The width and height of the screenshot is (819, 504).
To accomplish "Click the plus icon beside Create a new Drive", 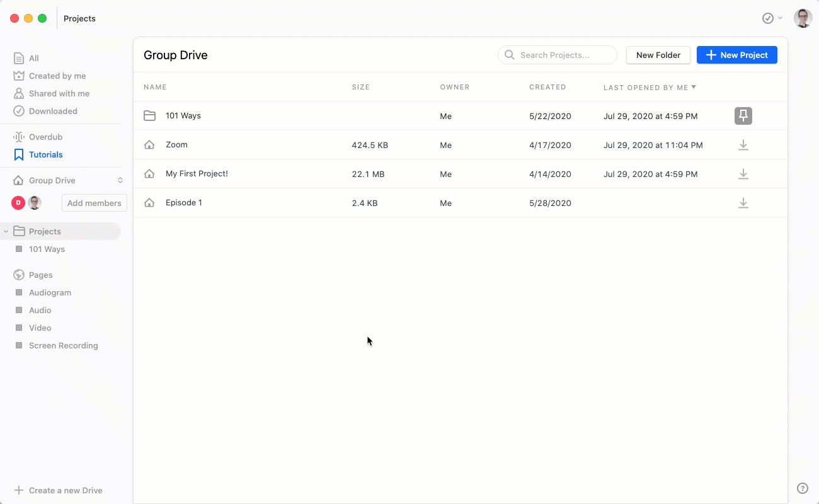I will click(19, 490).
